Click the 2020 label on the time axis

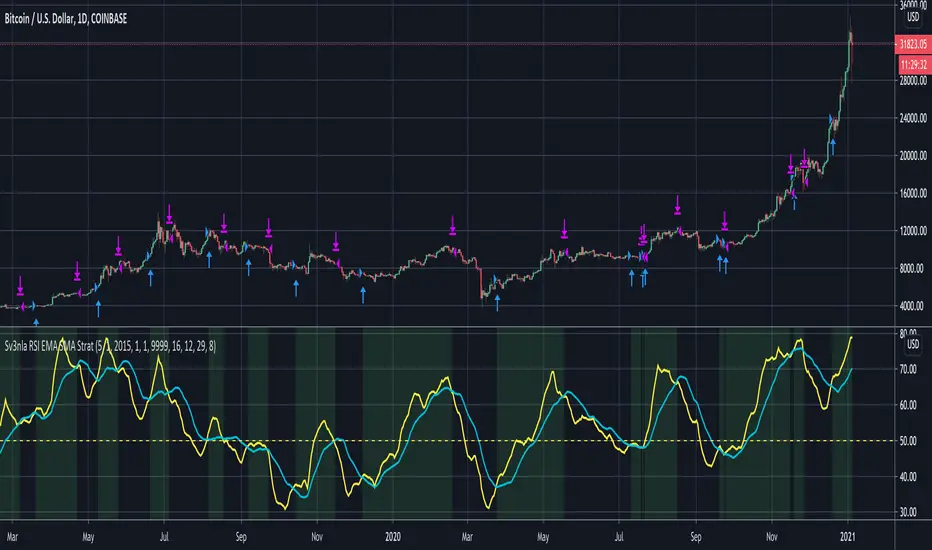[392, 535]
